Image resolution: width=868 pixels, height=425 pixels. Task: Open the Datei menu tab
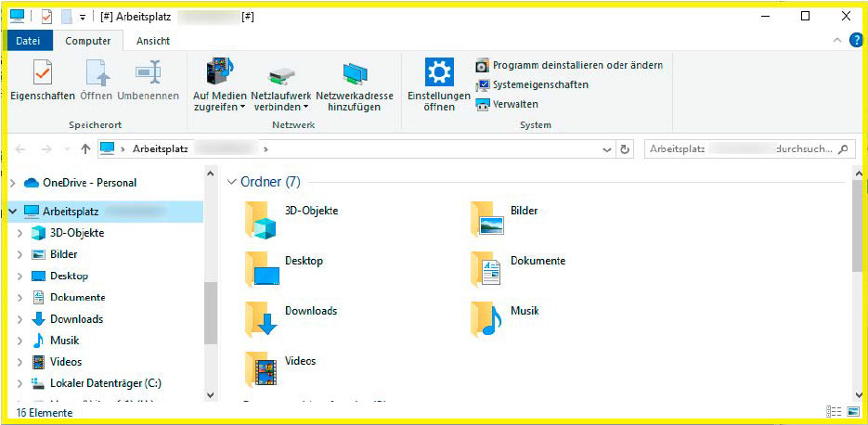[29, 41]
